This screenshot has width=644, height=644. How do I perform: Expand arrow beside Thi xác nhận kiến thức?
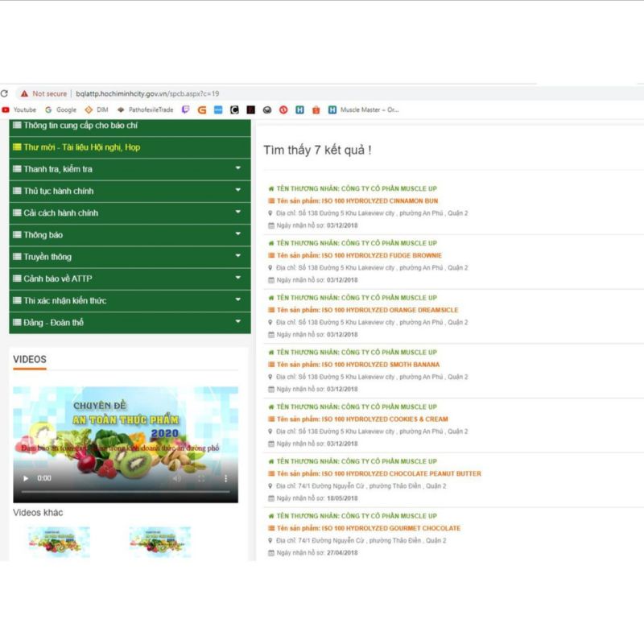coord(238,299)
